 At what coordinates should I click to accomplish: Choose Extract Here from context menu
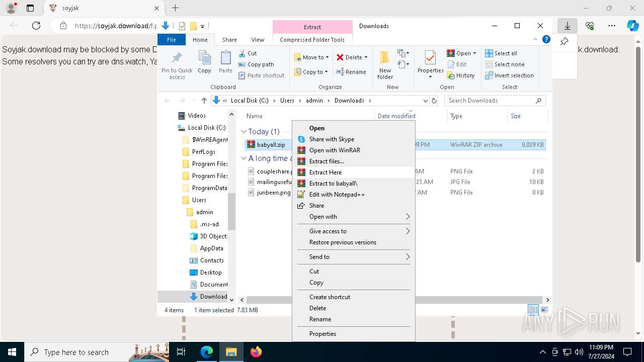354,172
